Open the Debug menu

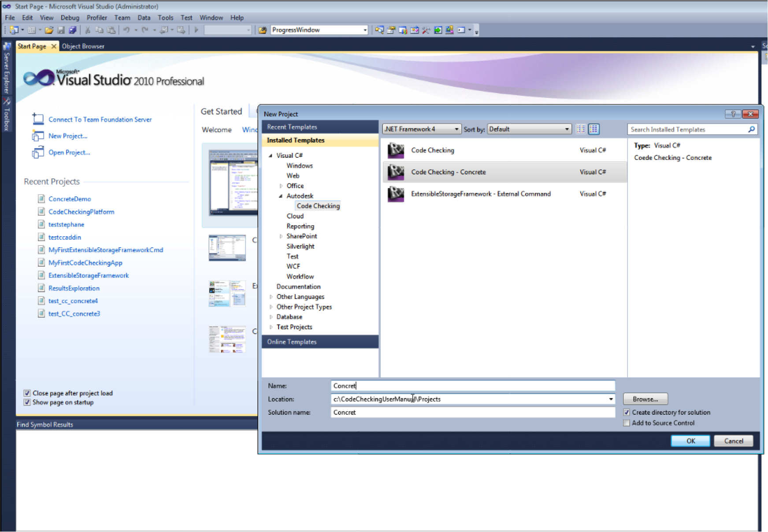coord(70,18)
